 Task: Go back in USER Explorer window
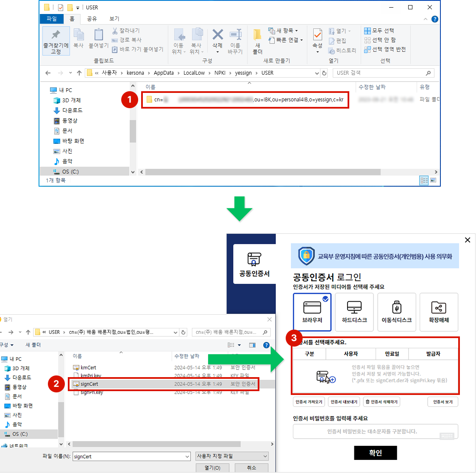[x=48, y=73]
